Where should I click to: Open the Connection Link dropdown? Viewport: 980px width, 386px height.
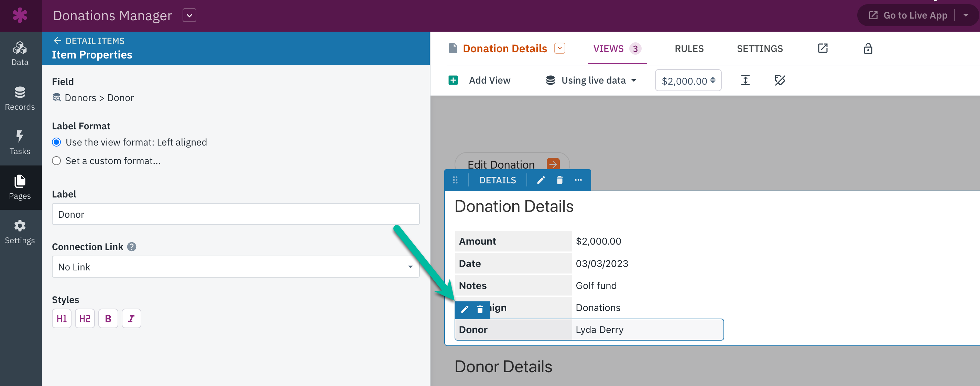[236, 267]
